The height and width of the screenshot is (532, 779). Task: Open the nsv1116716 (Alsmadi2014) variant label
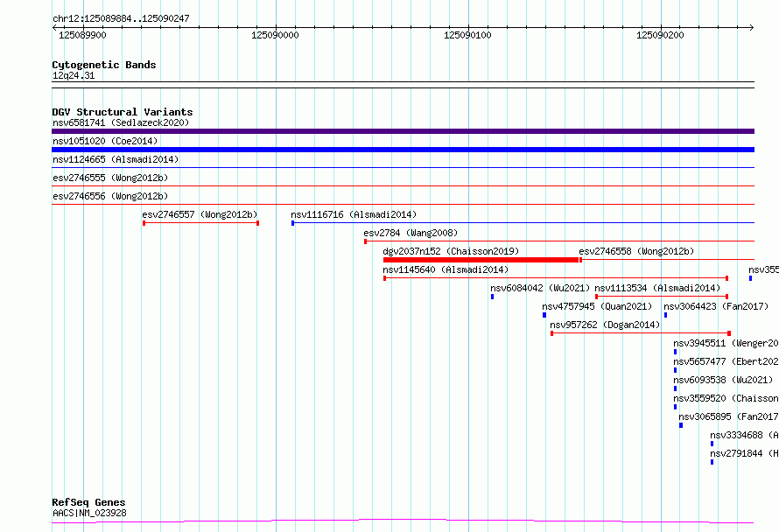(x=354, y=214)
